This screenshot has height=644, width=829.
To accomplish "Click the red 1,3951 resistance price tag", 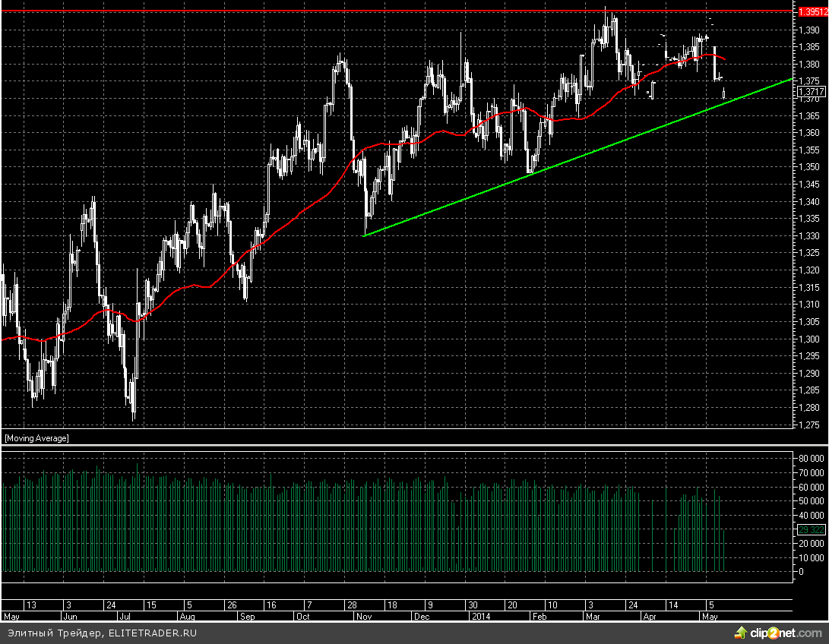I will pos(811,12).
